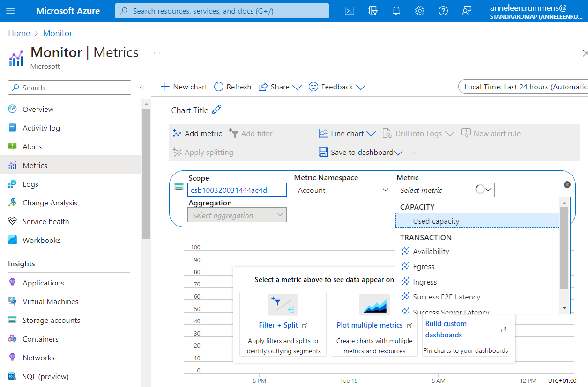Screen dimensions: 588x387
Task: Click the New alert rule button
Action: (491, 133)
